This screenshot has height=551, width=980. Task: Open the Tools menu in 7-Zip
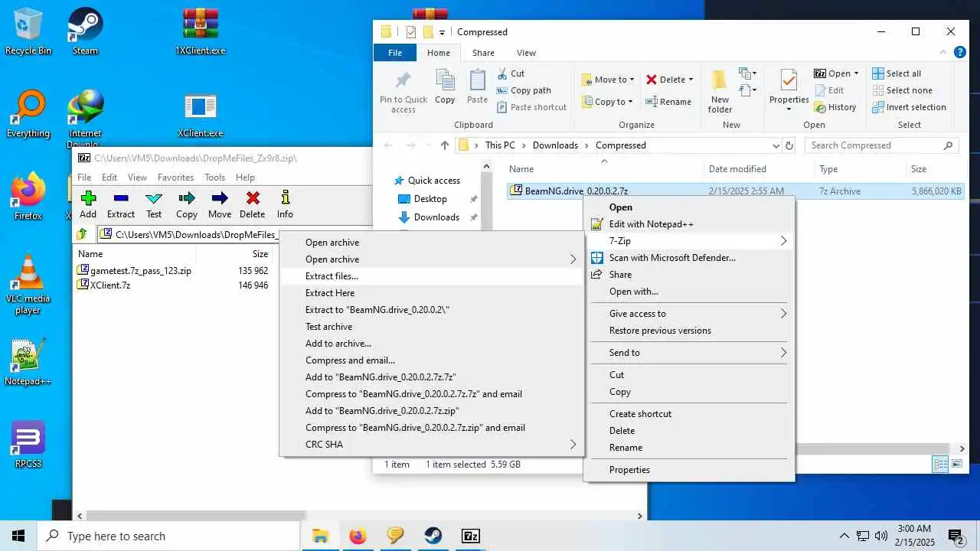click(214, 178)
